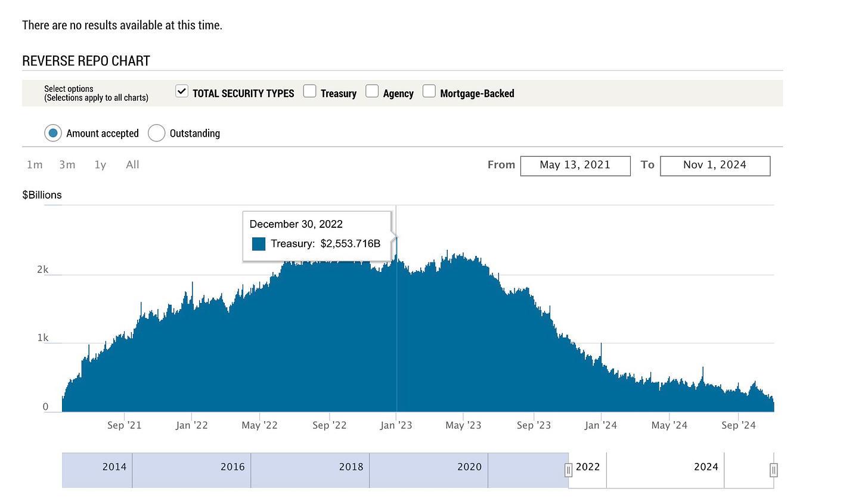Click the blue Treasury legend square in tooltip

point(259,244)
